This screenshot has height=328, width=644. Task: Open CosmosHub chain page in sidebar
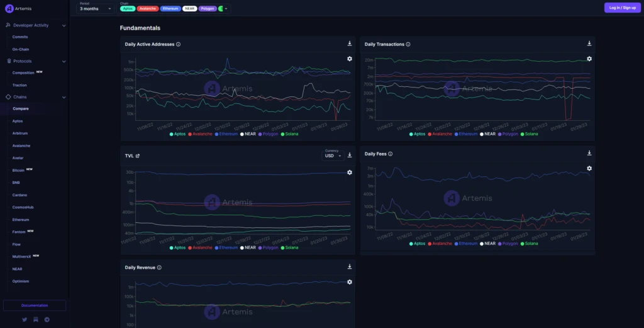point(23,208)
